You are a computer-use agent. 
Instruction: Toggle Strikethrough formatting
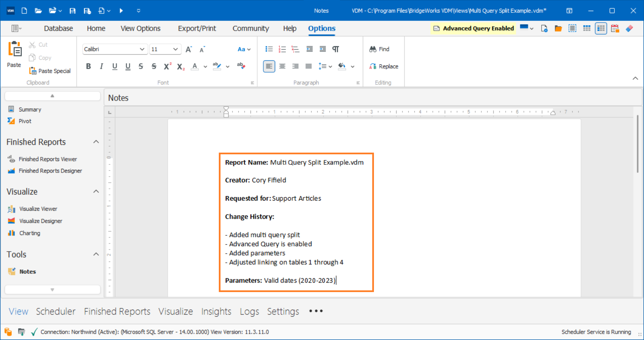[141, 66]
